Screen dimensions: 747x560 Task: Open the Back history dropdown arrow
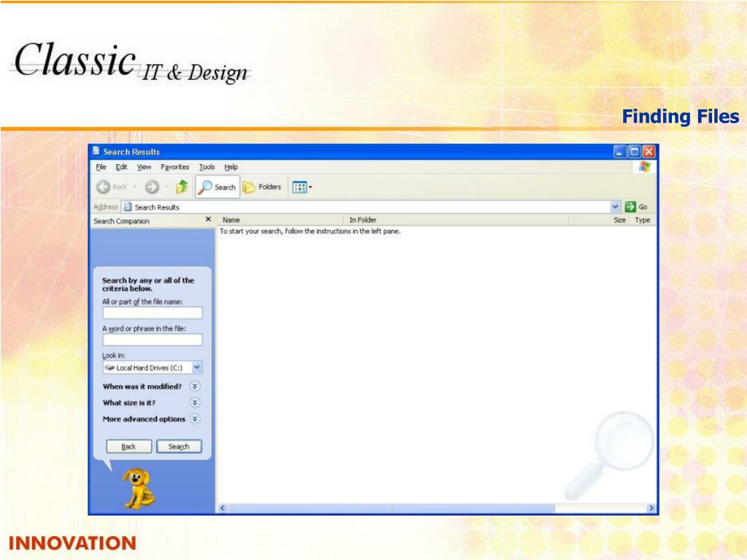pyautogui.click(x=135, y=187)
